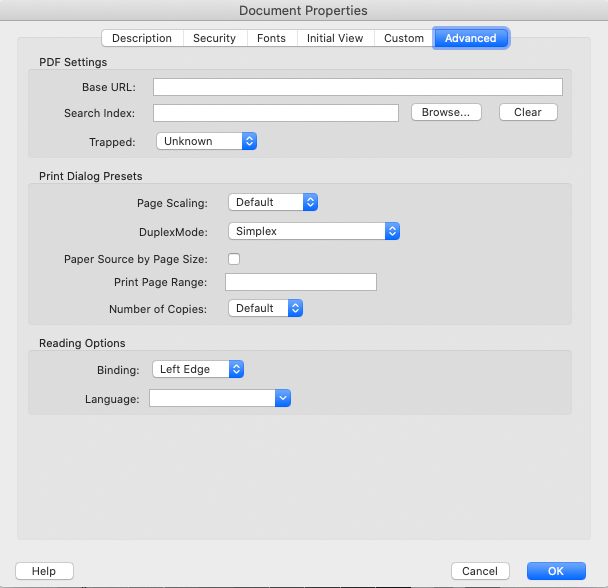Go to the Initial View tab
Image resolution: width=608 pixels, height=588 pixels.
coord(335,38)
